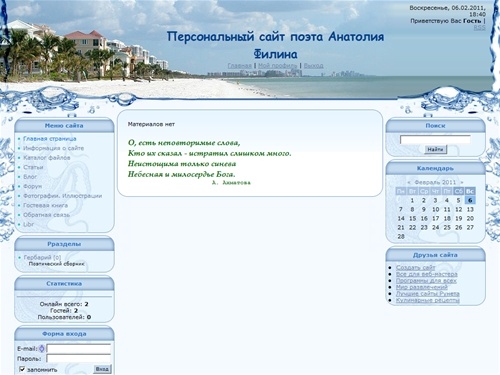Open "Фотографии. Иллюстрации" menu item
The height and width of the screenshot is (375, 500).
pos(63,196)
